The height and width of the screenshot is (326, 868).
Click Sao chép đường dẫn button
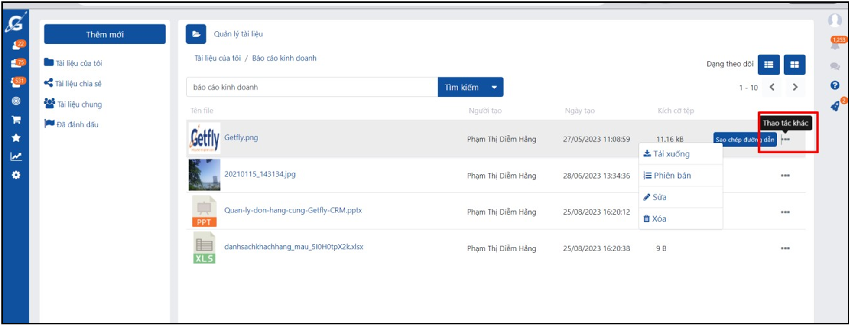click(x=744, y=140)
